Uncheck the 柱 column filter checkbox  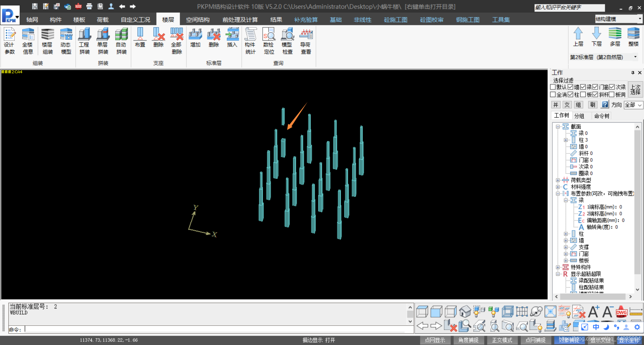[571, 94]
